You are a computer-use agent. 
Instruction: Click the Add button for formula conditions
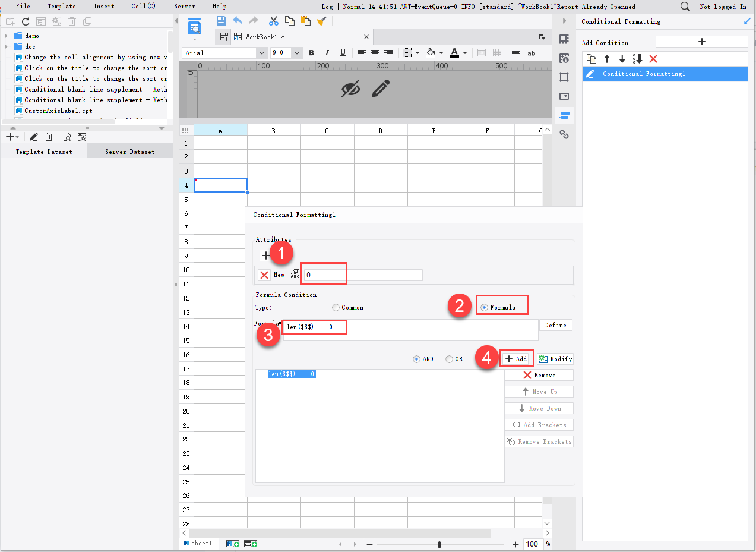pyautogui.click(x=516, y=358)
